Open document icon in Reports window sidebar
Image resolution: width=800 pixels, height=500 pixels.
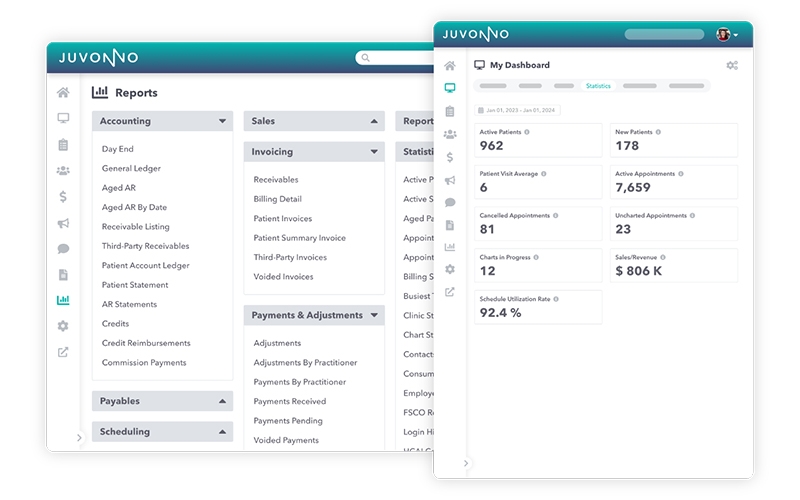(63, 274)
